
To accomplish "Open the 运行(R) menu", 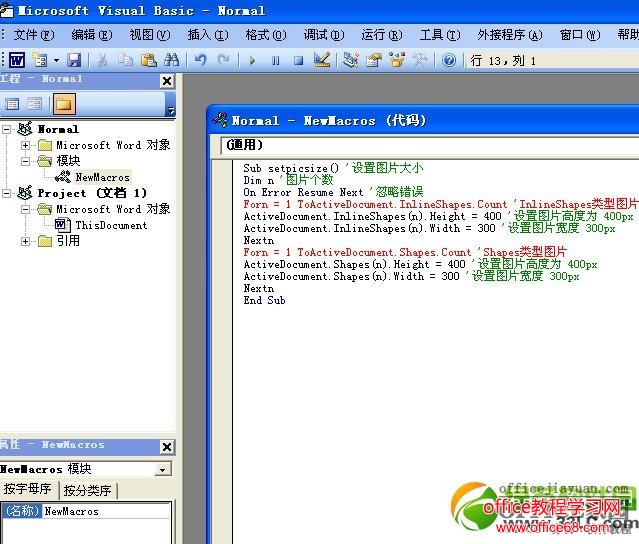I will tap(381, 35).
